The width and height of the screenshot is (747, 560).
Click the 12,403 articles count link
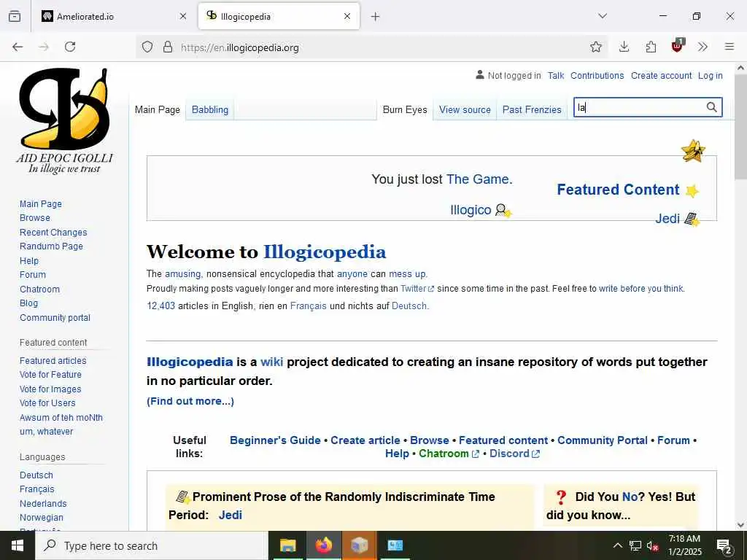(160, 306)
